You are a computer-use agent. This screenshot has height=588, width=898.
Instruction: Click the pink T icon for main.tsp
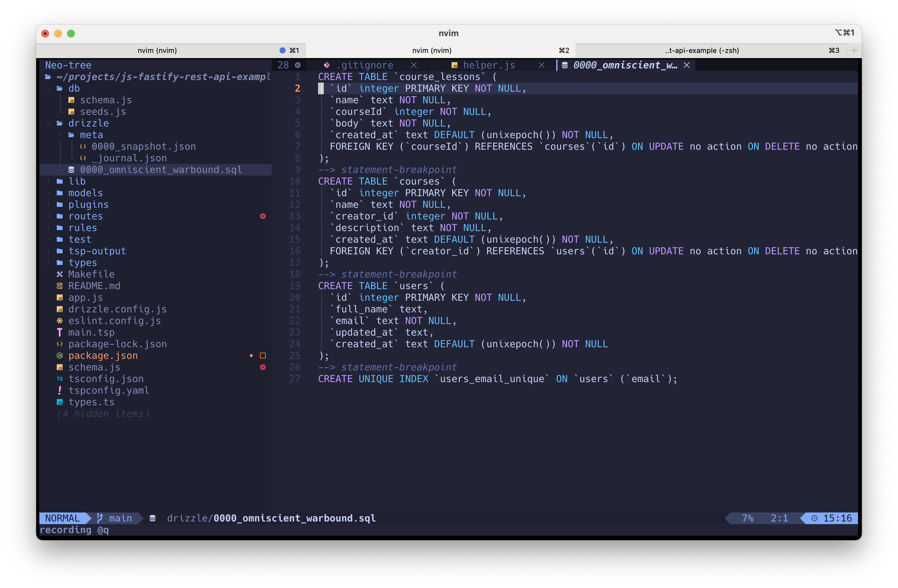60,332
